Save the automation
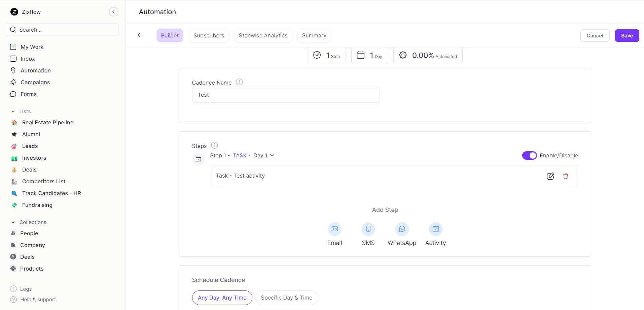 coord(627,35)
